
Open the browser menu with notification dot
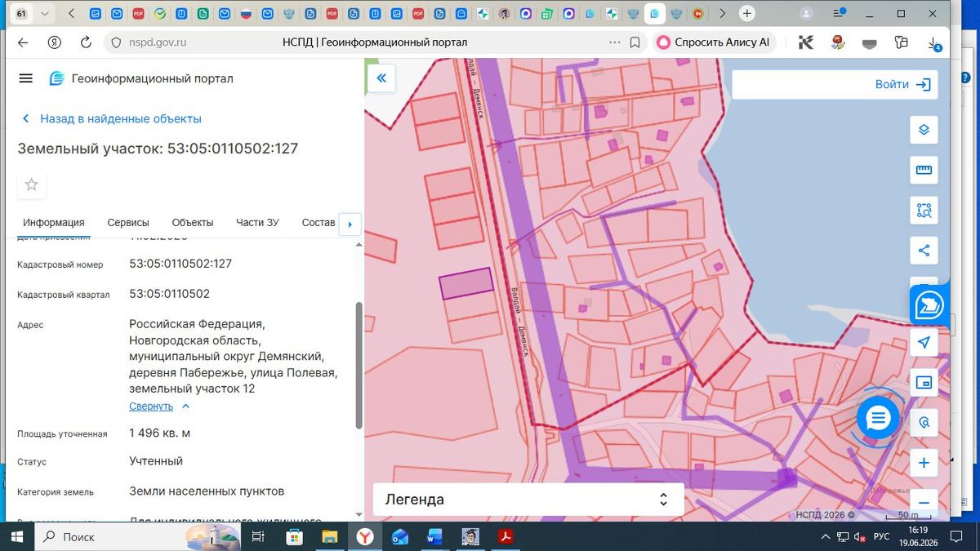click(839, 14)
